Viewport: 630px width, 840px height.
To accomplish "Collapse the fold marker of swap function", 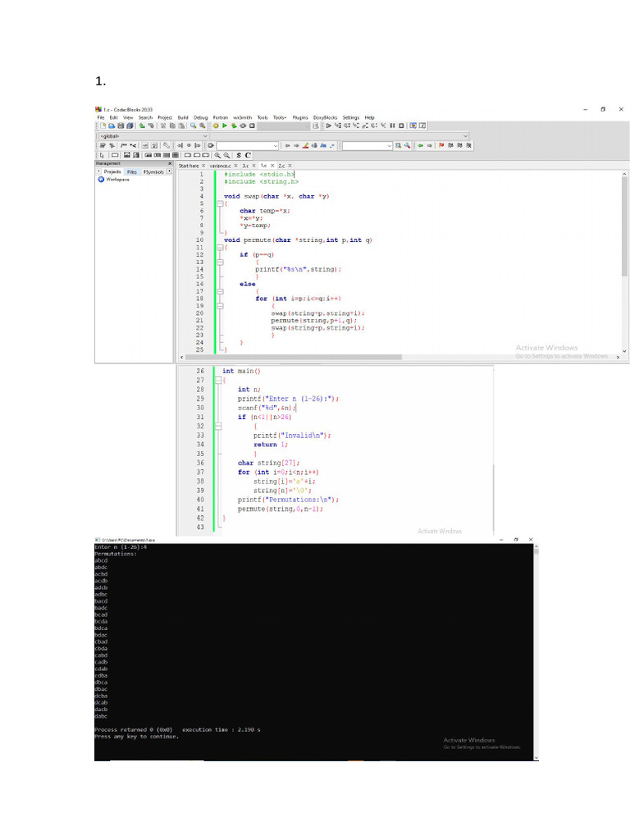I will pos(220,204).
